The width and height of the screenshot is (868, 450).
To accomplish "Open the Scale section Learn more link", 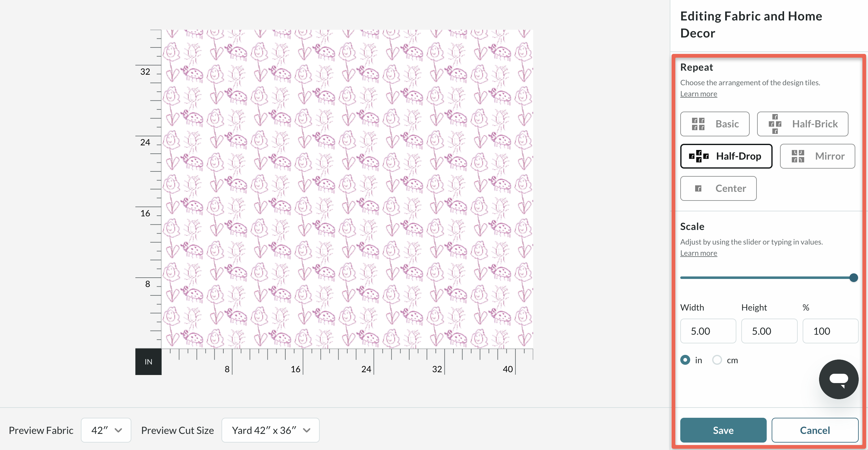I will point(699,253).
